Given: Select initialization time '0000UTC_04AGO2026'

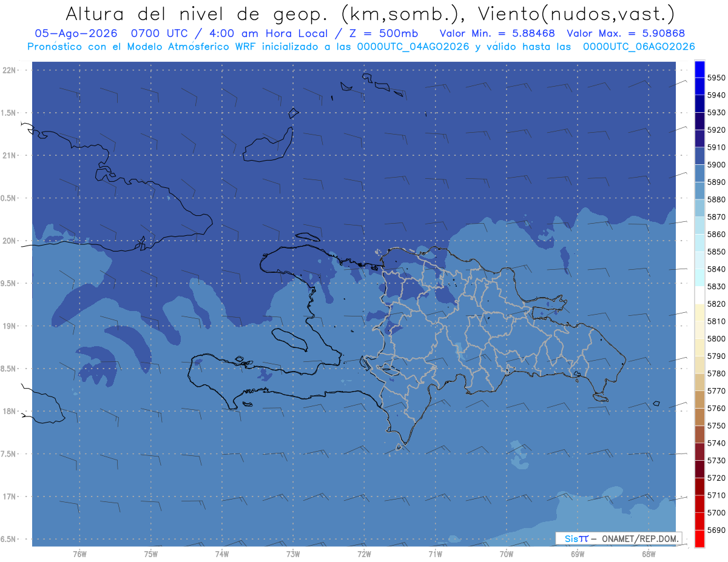Looking at the screenshot, I should point(413,46).
